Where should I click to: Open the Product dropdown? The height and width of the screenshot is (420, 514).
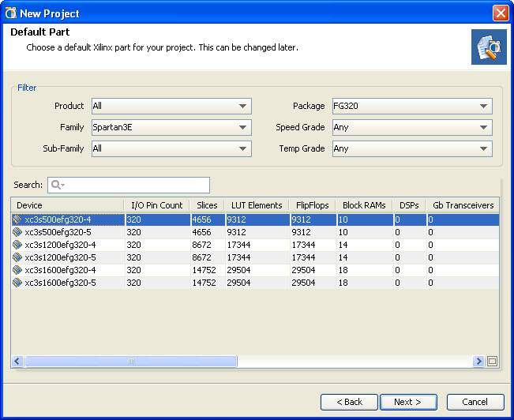click(171, 106)
